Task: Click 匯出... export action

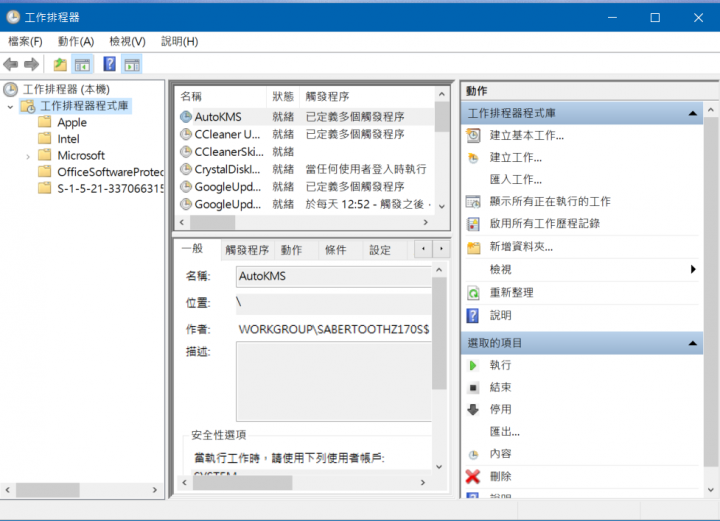Action: point(504,432)
